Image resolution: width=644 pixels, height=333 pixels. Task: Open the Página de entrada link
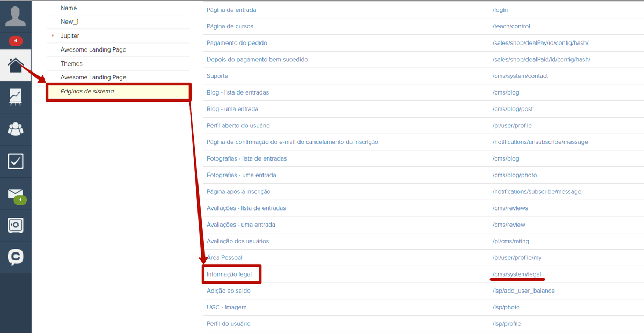(231, 10)
